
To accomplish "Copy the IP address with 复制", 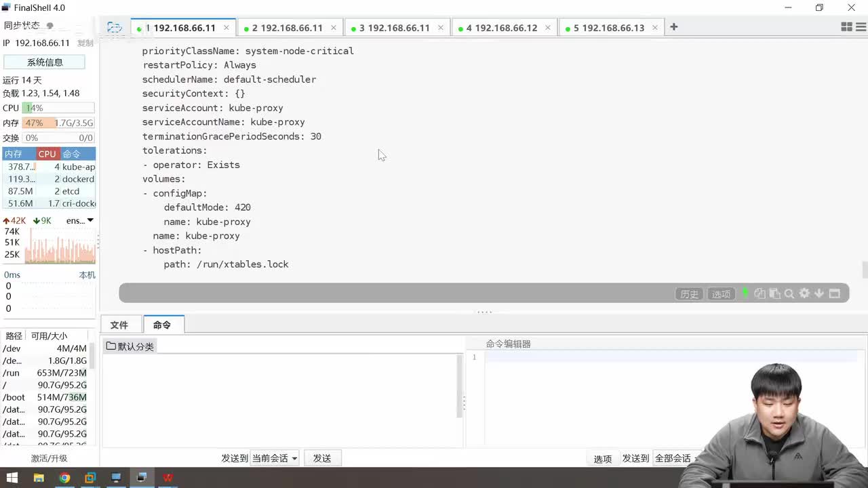I will [85, 43].
